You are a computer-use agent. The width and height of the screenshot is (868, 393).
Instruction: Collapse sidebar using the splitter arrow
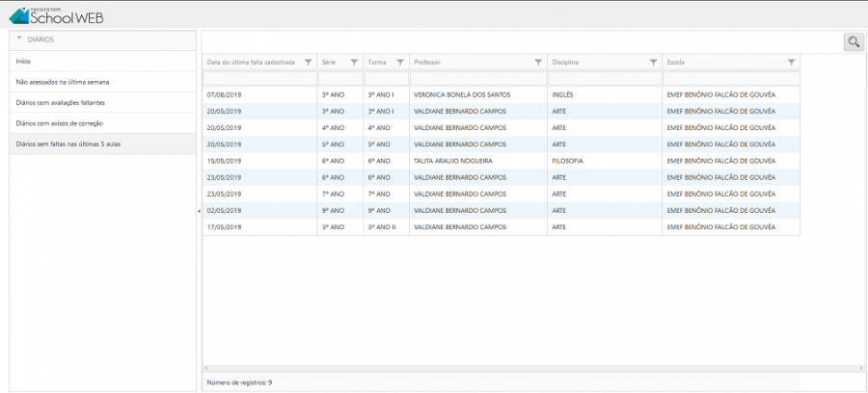[199, 210]
